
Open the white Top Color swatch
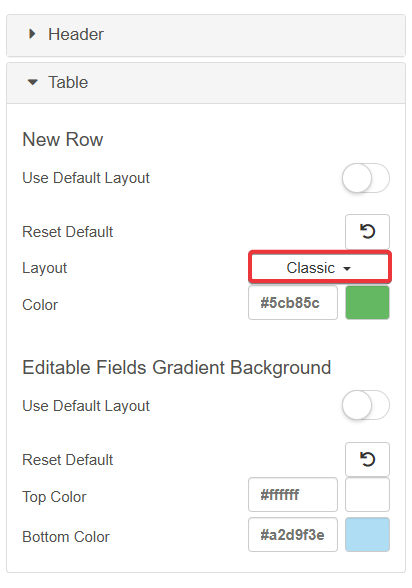tap(367, 495)
